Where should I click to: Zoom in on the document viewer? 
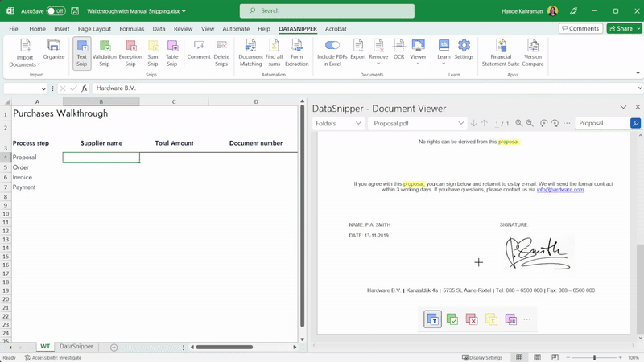[x=519, y=123]
